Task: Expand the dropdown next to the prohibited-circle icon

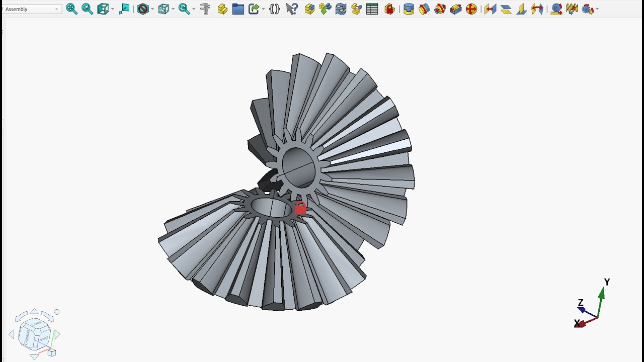Action: (x=152, y=9)
